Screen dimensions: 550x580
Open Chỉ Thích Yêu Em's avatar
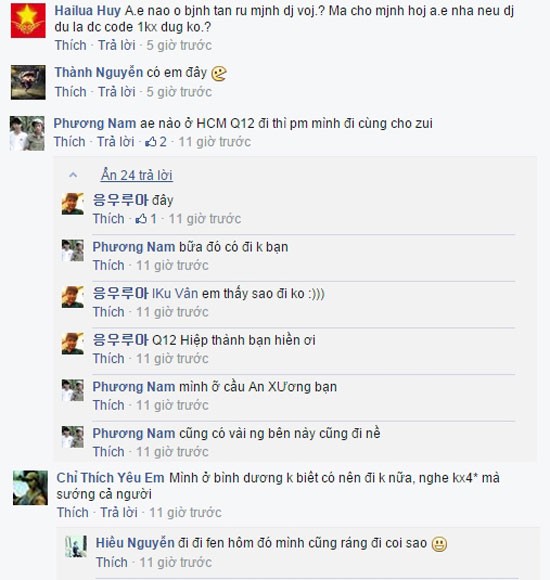(x=30, y=488)
